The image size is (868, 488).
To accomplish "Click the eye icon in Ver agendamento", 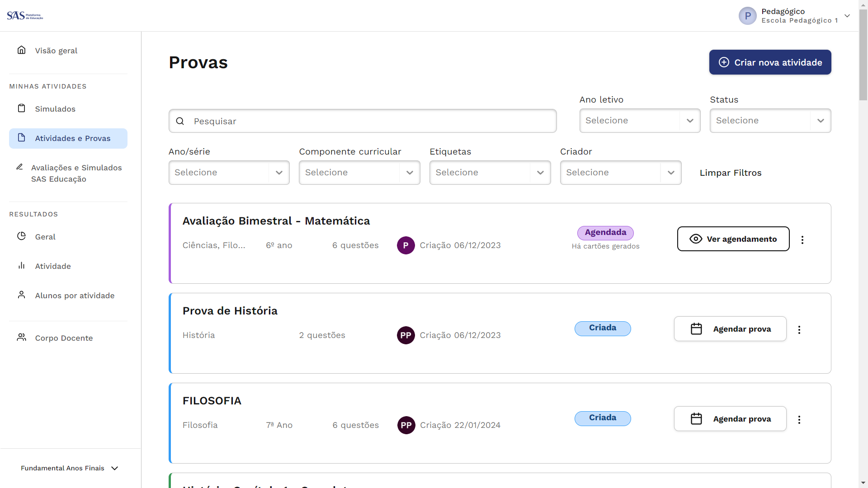I will [x=696, y=239].
